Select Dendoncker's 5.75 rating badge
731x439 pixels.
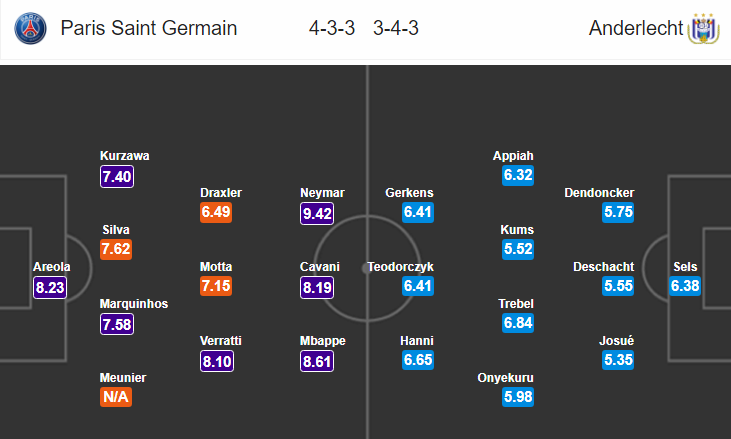[618, 212]
